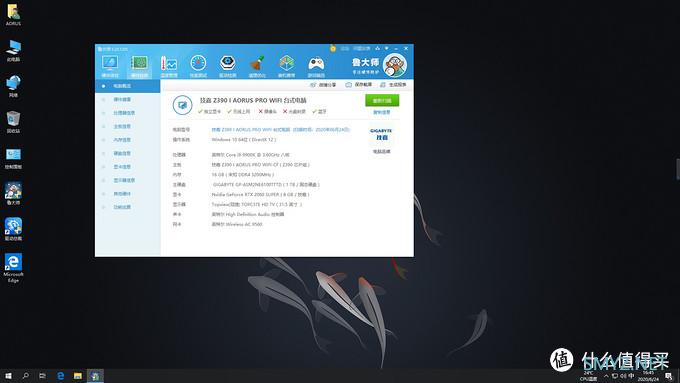The width and height of the screenshot is (680, 383).
Task: Click the TOPCSTE HD TV display text
Action: pyautogui.click(x=256, y=204)
